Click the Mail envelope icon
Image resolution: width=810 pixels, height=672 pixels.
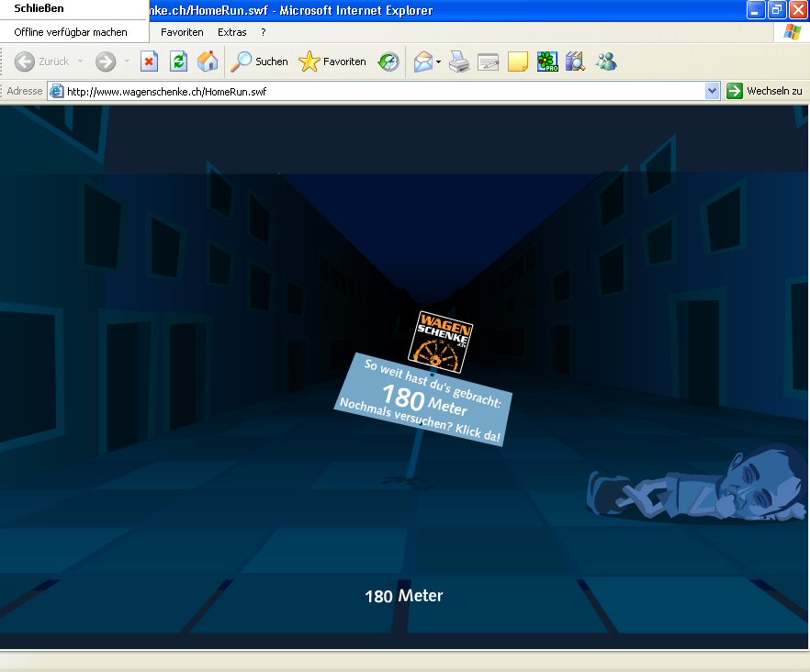422,62
